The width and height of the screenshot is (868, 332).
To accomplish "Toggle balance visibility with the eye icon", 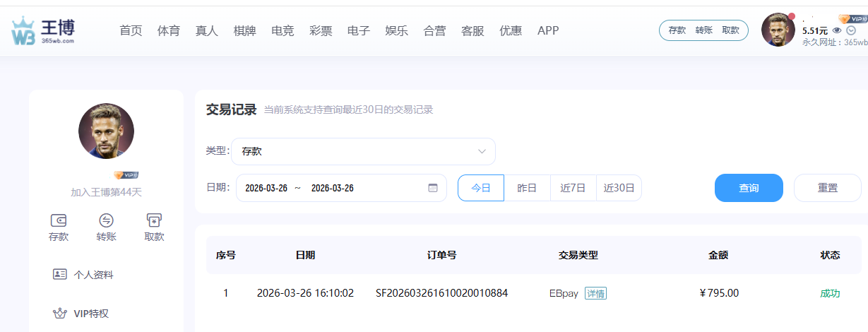I will (x=837, y=30).
